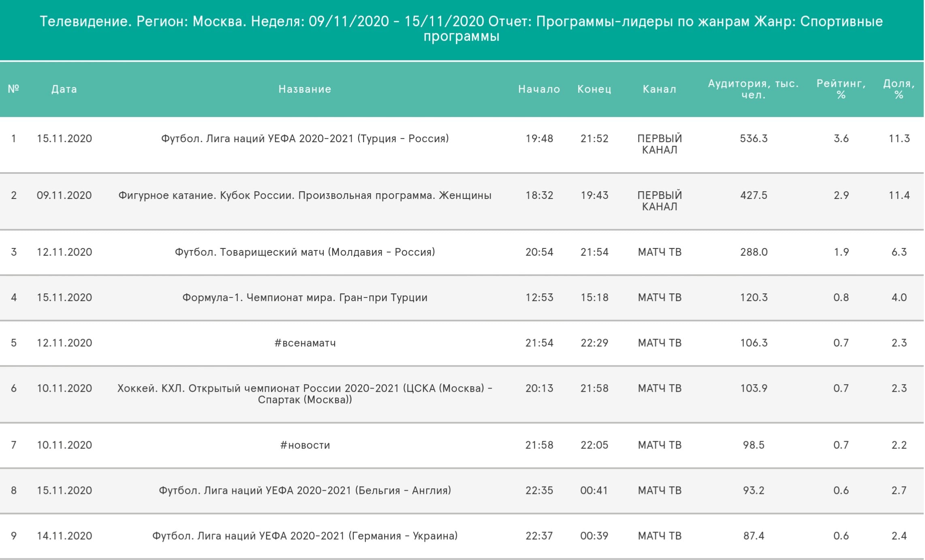The image size is (925, 560).
Task: Select the '#новости' program title
Action: click(x=305, y=445)
